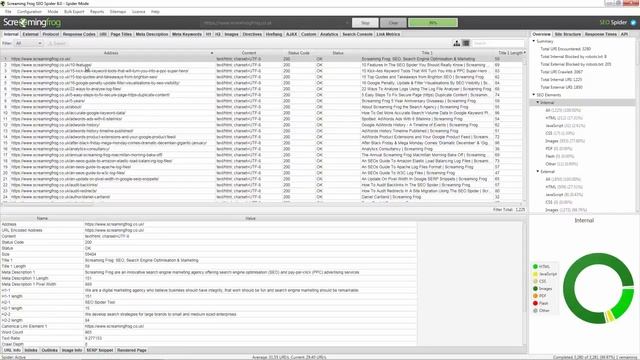This screenshot has height=360, width=640.
Task: Click the Twitter bird icon
Action: tap(633, 22)
